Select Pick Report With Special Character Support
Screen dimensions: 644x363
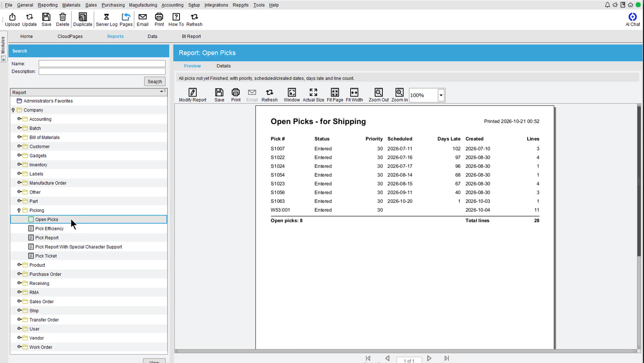(x=78, y=247)
